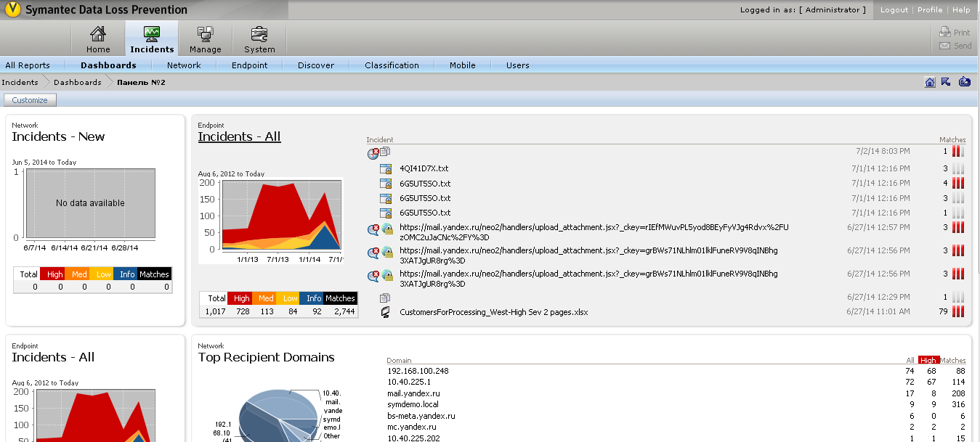Open the Help link in the top bar
The height and width of the screenshot is (442, 980).
tap(961, 10)
